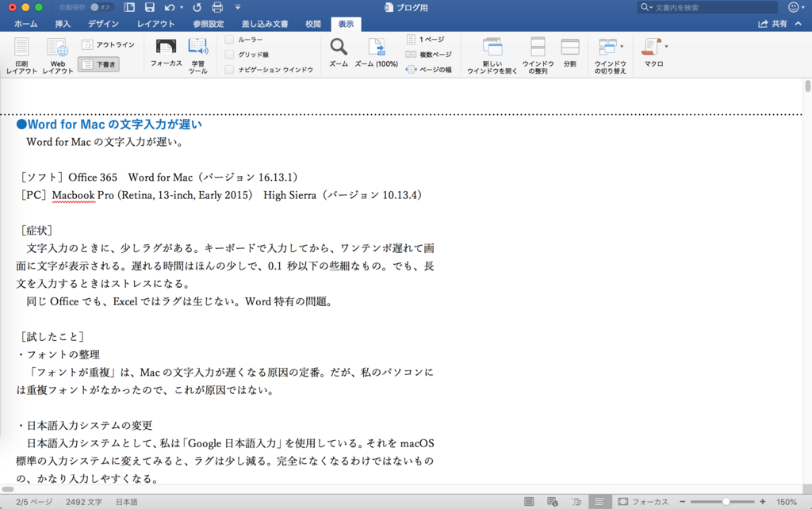812x509 pixels.
Task: Click the misspelled word Macbook
Action: click(x=74, y=195)
